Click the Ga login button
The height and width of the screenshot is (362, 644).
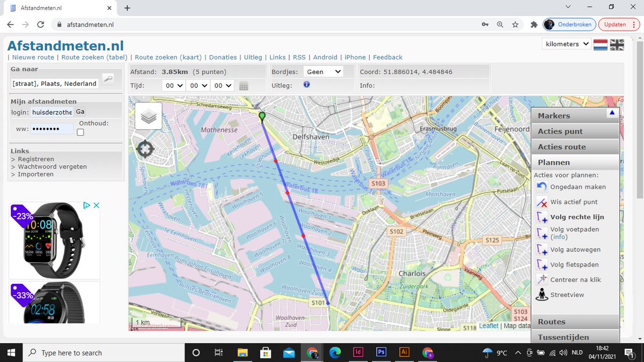click(79, 112)
